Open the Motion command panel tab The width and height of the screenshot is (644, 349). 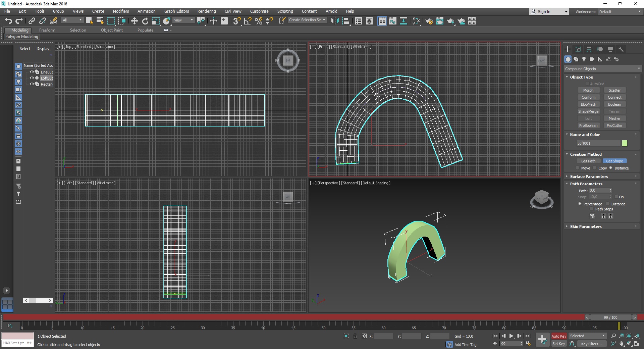click(x=600, y=49)
